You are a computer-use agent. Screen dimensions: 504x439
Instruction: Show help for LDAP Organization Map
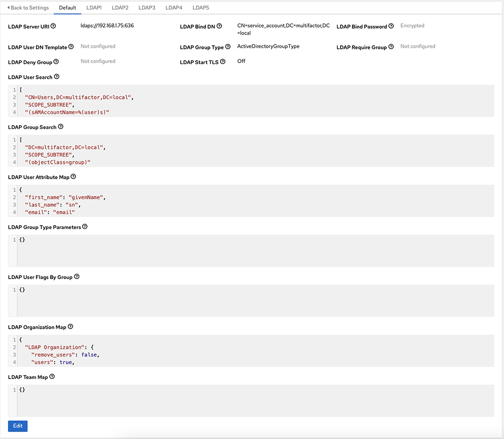click(x=70, y=327)
